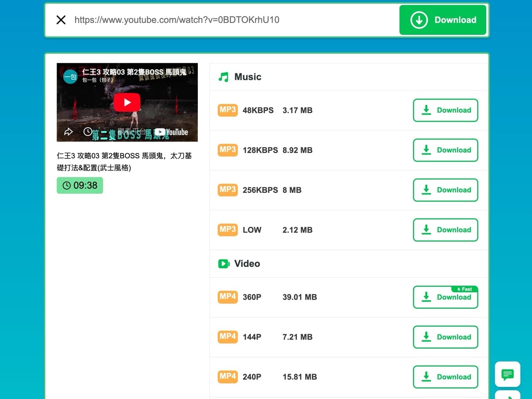
Task: Open the chat feedback icon
Action: (507, 374)
